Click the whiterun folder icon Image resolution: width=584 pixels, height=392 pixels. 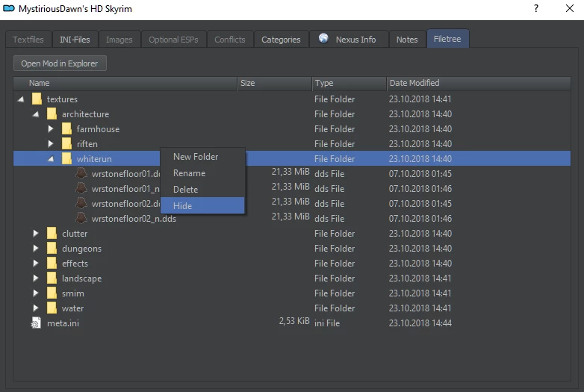[66, 158]
